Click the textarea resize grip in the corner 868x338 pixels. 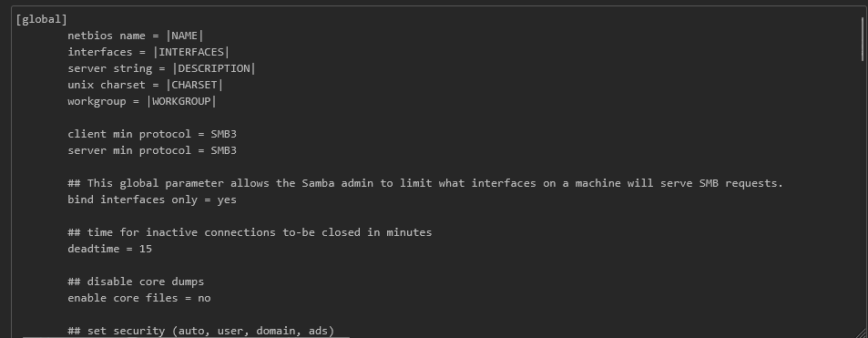click(862, 333)
